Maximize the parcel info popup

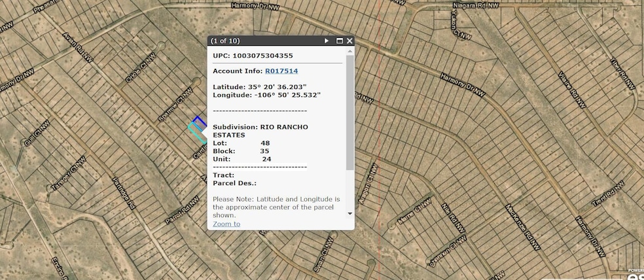coord(340,41)
